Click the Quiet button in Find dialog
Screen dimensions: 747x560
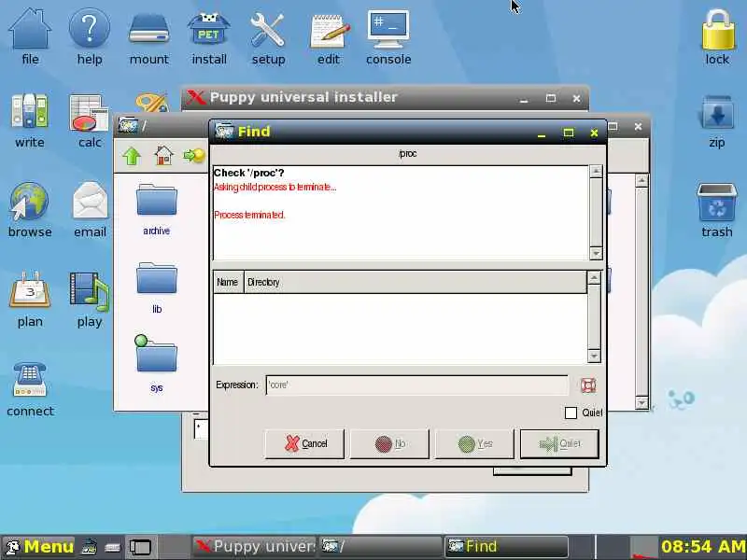559,444
